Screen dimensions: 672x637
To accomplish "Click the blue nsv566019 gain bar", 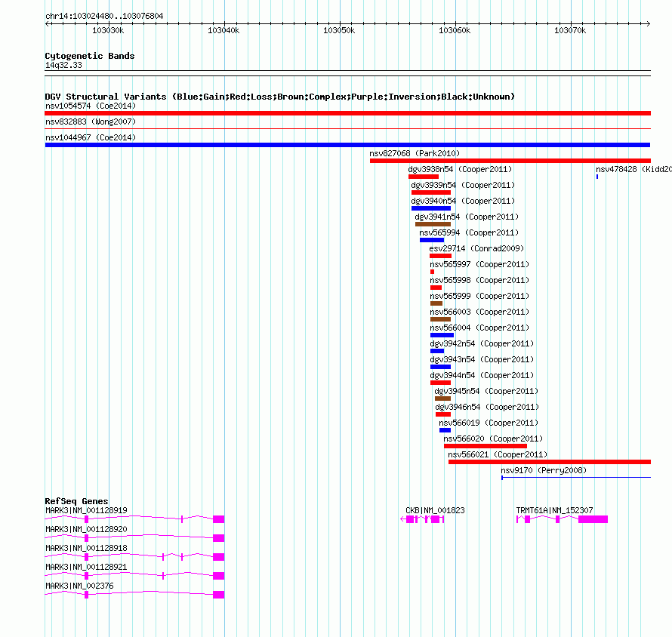I will coord(445,430).
